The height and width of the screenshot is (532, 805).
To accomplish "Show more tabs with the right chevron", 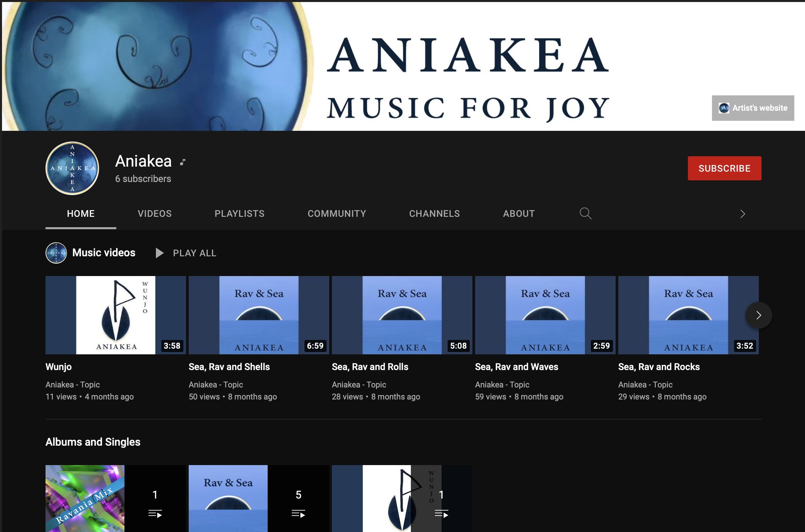I will click(742, 214).
